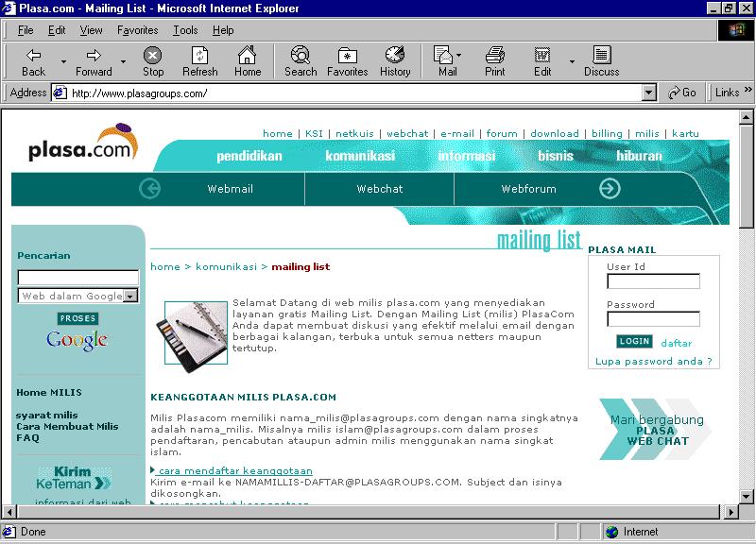
Task: Click the Internet zone globe in status bar
Action: pyautogui.click(x=611, y=532)
